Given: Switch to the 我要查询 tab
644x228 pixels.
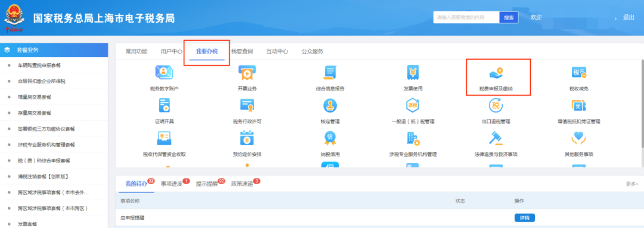Looking at the screenshot, I should click(x=242, y=51).
